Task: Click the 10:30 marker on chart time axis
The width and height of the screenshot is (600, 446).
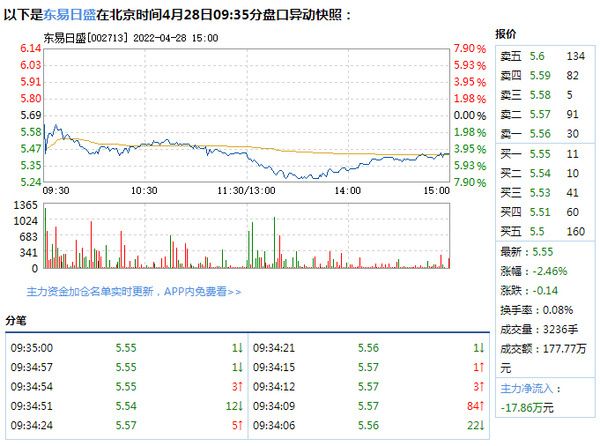Action: coord(146,190)
